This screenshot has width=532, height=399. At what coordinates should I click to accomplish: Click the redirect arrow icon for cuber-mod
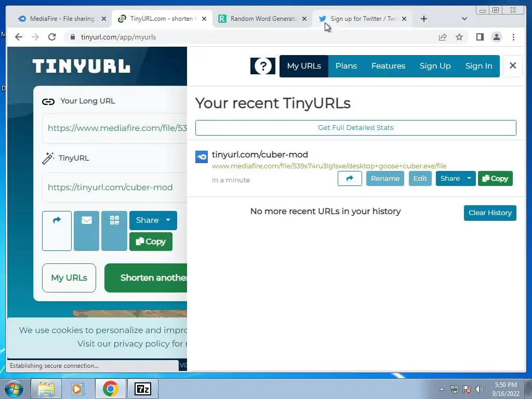[350, 179]
